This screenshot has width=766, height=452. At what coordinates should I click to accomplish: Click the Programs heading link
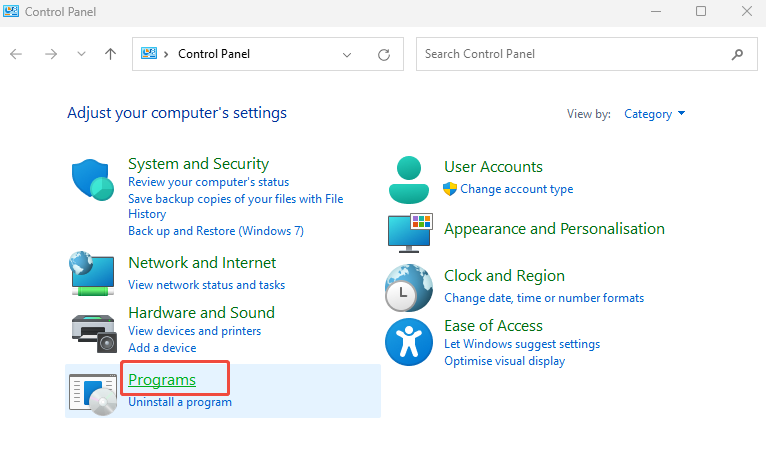[162, 380]
